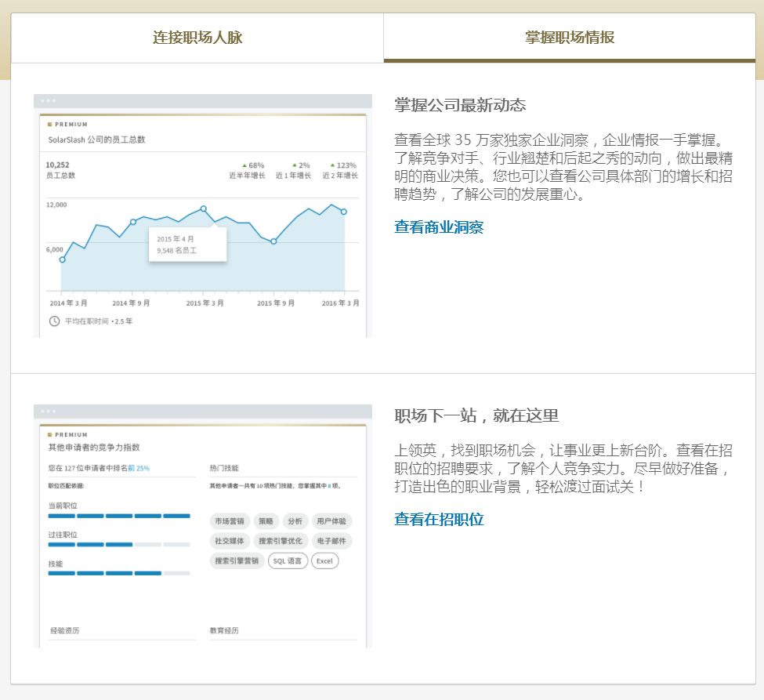
Task: Click the 教育经历 section label
Action: [x=224, y=630]
